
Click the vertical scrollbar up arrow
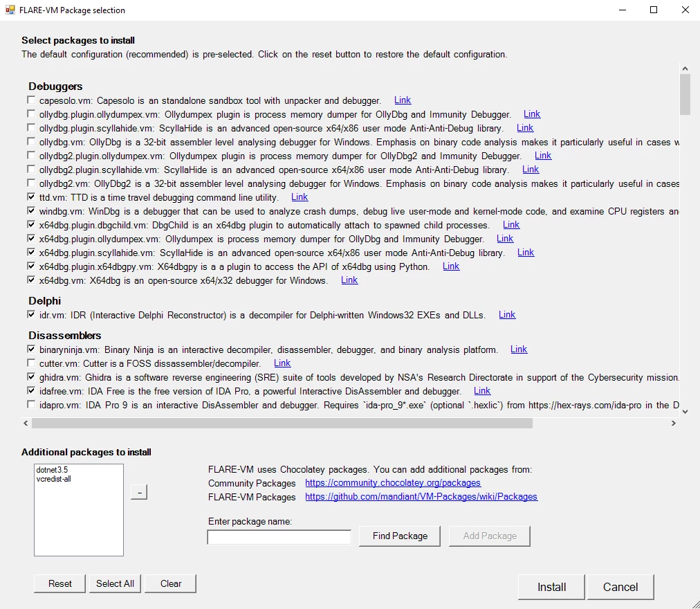[685, 69]
